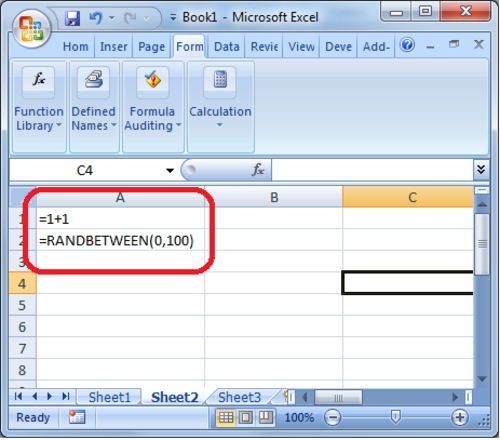Save the workbook with the floppy icon

click(72, 18)
